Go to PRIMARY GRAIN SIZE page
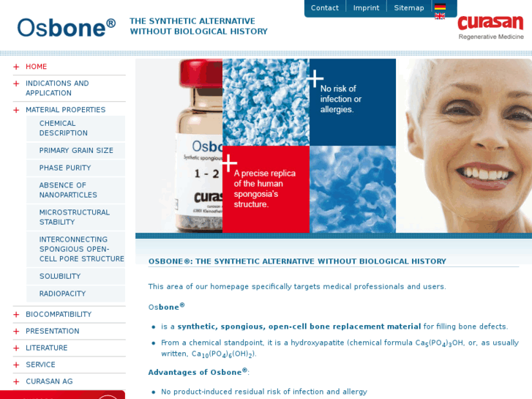Screen dimensions: 532x399 75,150
